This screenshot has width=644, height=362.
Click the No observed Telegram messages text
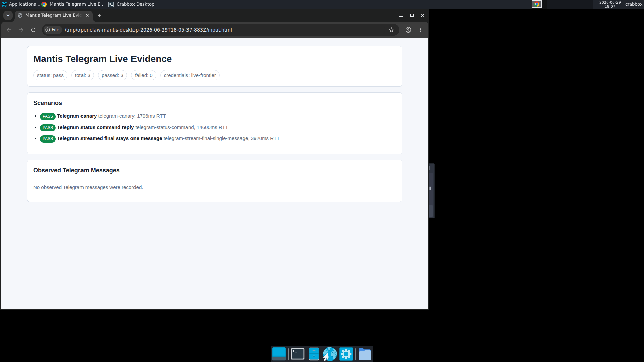point(88,187)
